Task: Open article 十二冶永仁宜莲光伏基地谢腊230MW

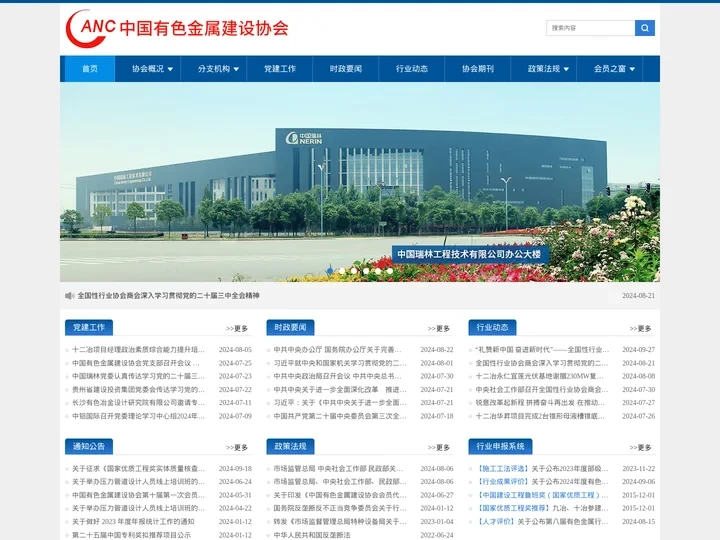Action: tap(540, 376)
